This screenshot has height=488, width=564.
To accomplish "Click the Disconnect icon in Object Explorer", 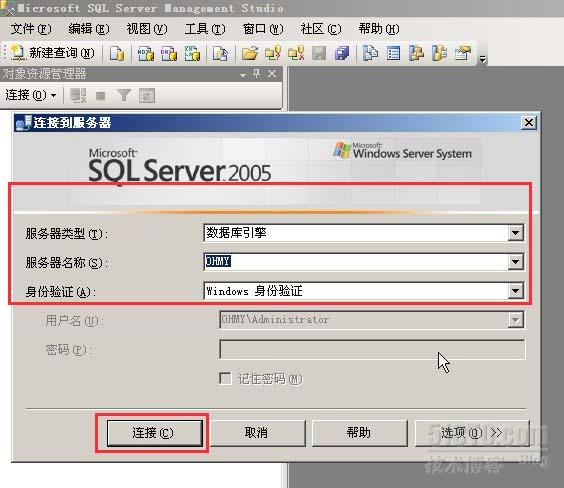I will click(x=78, y=96).
